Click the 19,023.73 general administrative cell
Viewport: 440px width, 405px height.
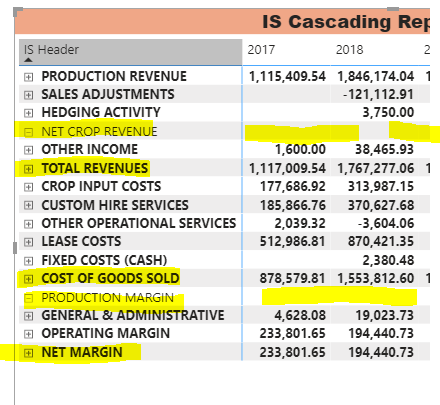pos(385,316)
